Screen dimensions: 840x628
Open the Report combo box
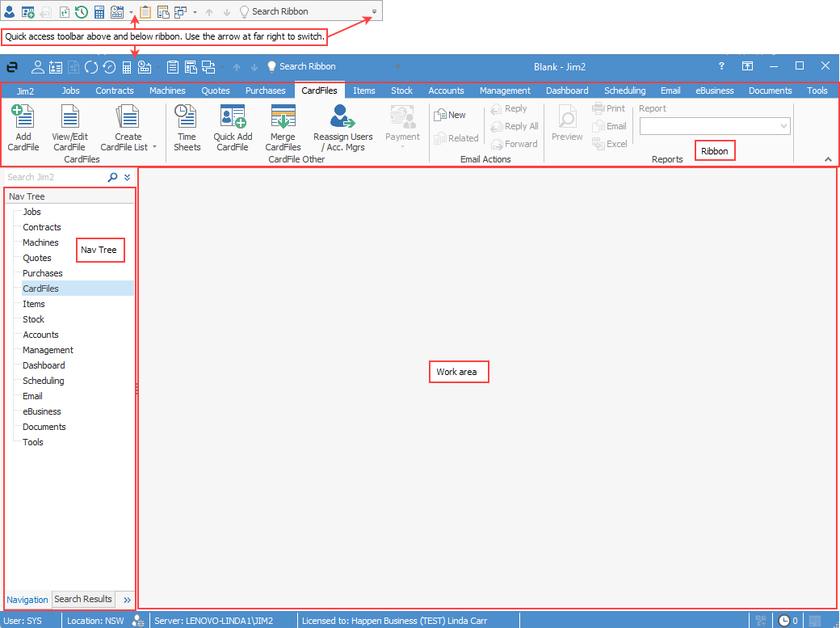(715, 126)
